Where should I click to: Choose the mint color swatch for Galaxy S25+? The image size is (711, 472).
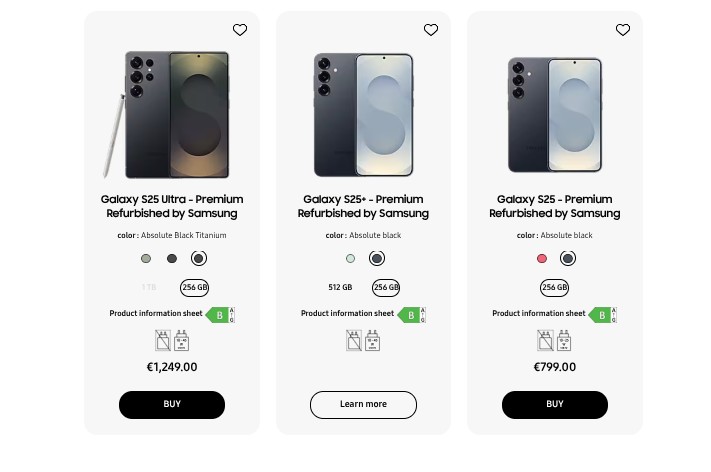tap(350, 259)
